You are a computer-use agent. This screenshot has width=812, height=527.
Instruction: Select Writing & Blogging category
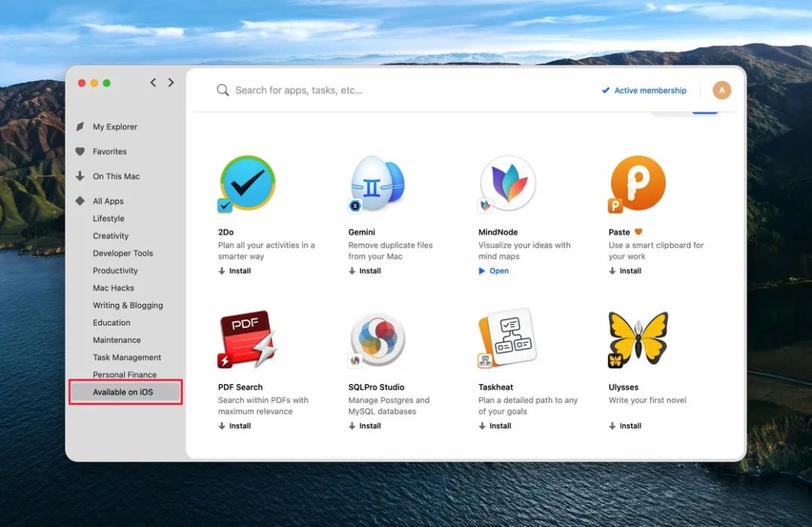pyautogui.click(x=128, y=305)
